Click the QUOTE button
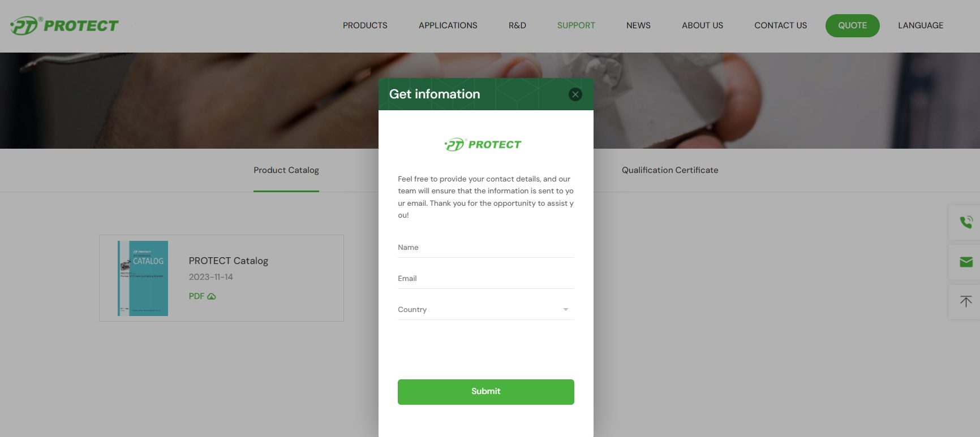This screenshot has width=980, height=437. pyautogui.click(x=852, y=25)
